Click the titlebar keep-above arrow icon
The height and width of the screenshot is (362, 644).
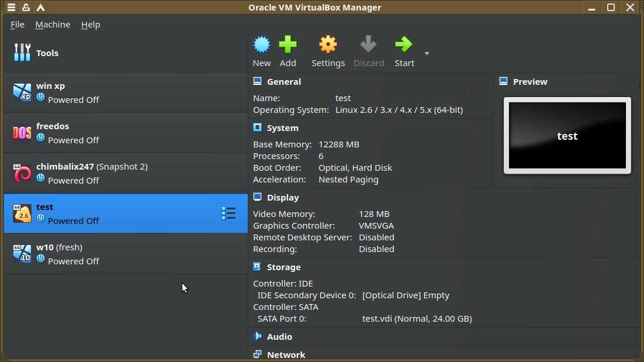[41, 8]
